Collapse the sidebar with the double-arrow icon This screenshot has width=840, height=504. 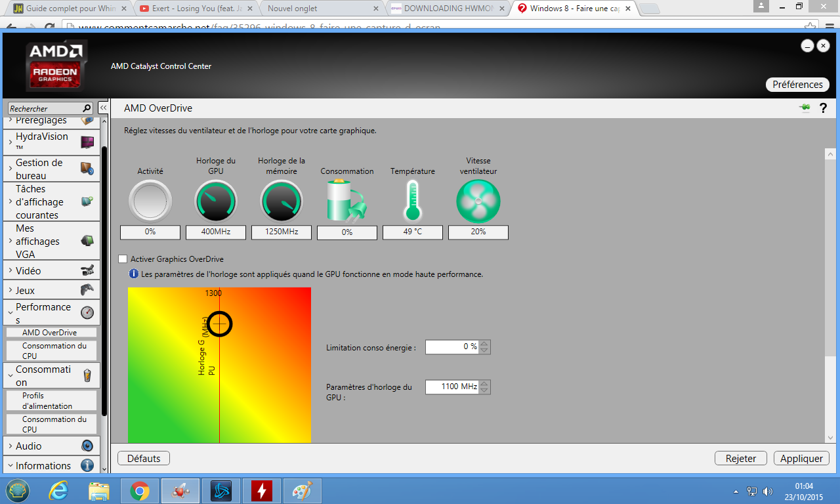click(x=104, y=108)
